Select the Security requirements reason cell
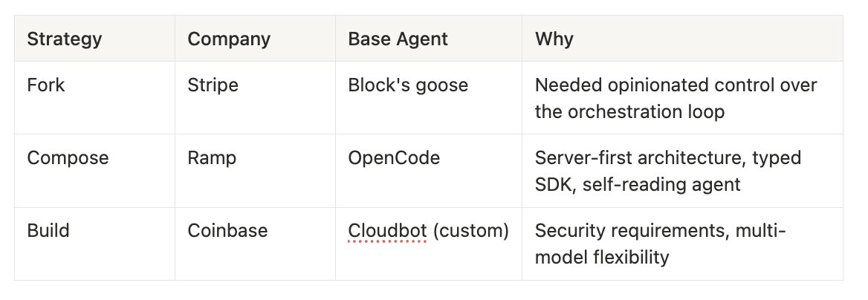Screen dimensions: 868x300 tap(682, 244)
